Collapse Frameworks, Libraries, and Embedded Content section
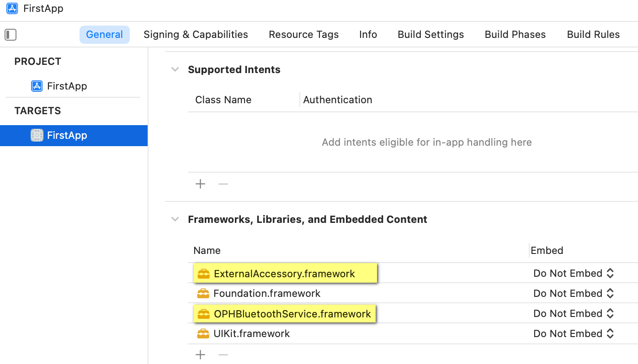The width and height of the screenshot is (638, 364). pyautogui.click(x=175, y=219)
